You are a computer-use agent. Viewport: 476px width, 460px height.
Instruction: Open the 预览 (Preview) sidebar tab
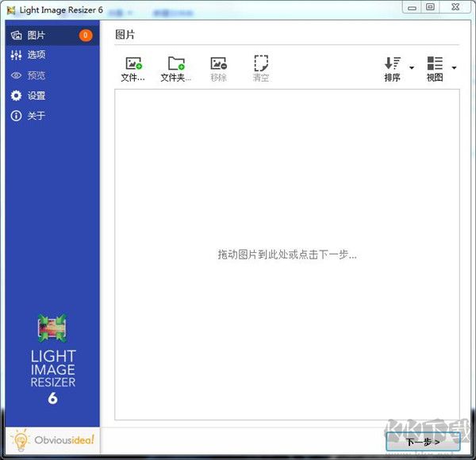click(x=52, y=75)
